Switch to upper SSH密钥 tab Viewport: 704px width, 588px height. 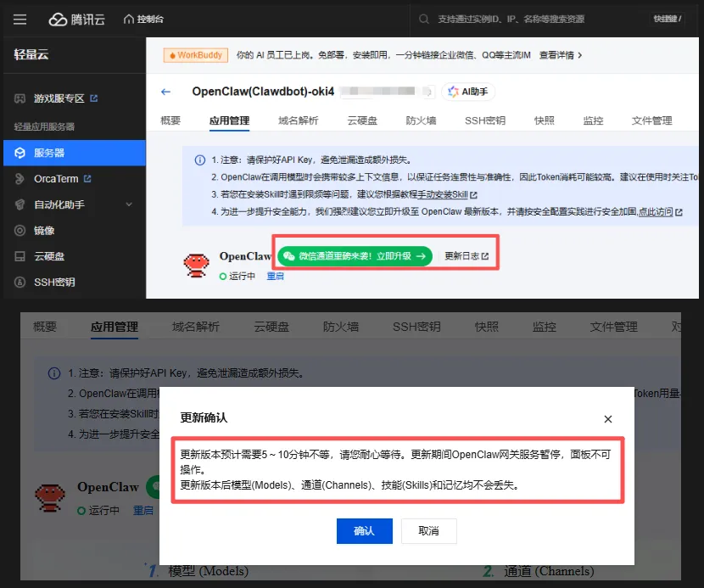(485, 120)
